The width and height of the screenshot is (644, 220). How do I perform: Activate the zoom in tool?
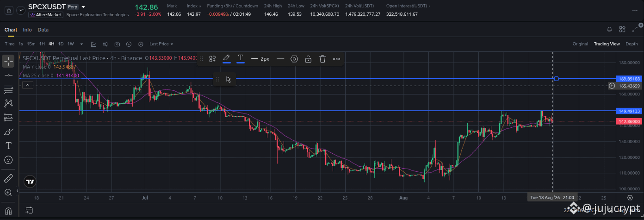(8, 192)
